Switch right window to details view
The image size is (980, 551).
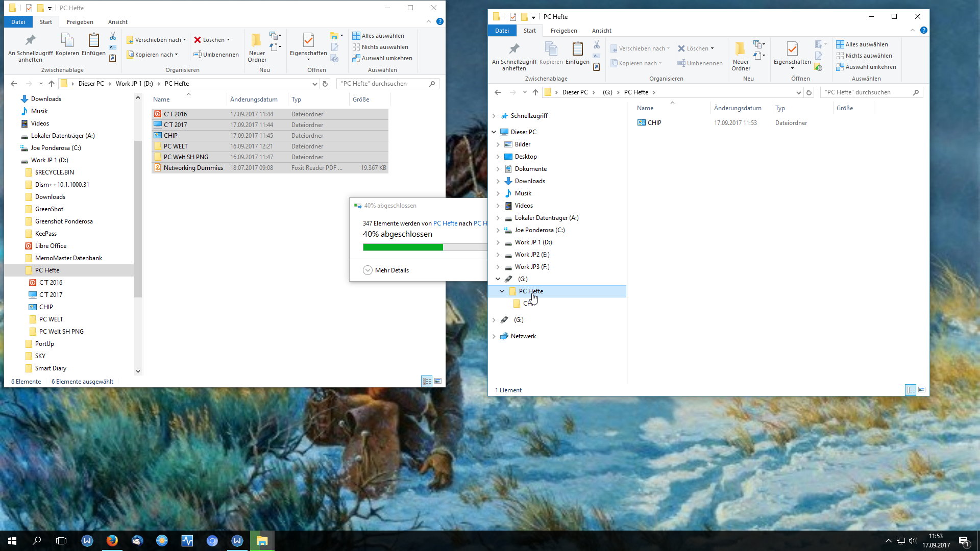tap(911, 390)
